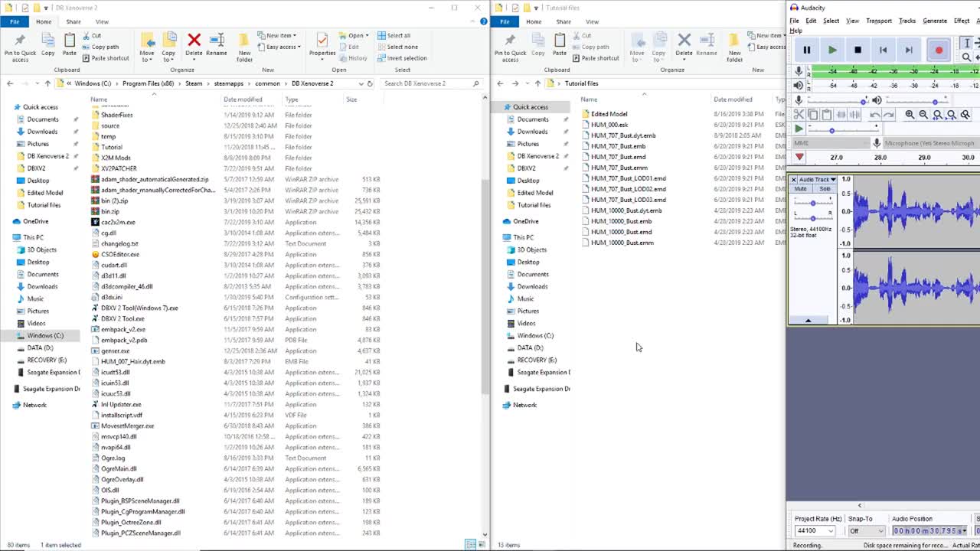The image size is (980, 551).
Task: Open address bar history dropdown, left Explorer
Action: tap(360, 83)
